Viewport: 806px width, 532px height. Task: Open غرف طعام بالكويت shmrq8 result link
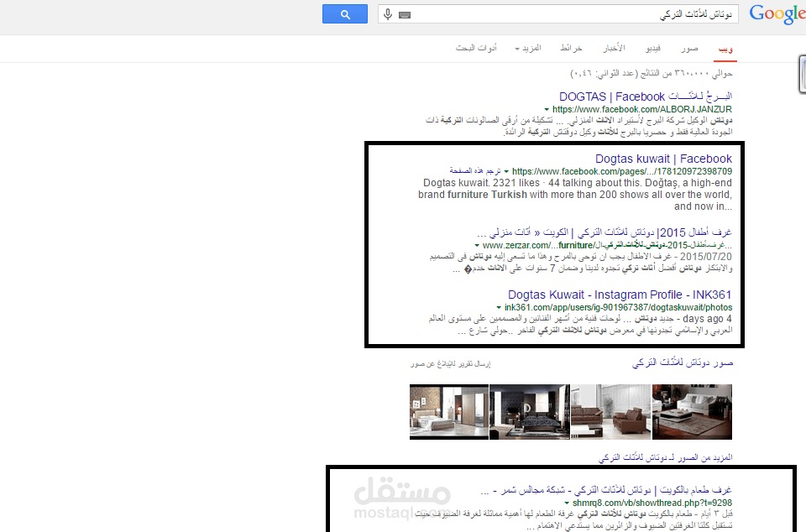point(606,490)
